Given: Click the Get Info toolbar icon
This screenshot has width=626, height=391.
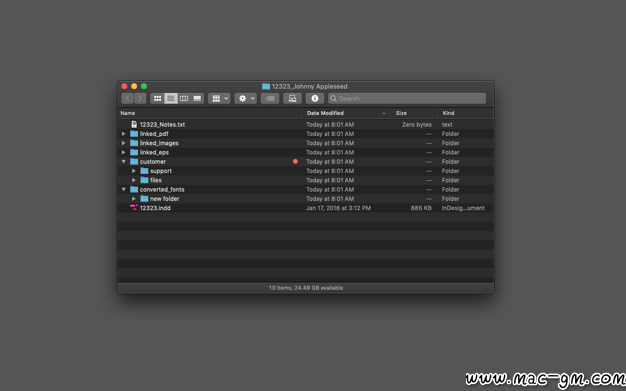Looking at the screenshot, I should coord(315,98).
